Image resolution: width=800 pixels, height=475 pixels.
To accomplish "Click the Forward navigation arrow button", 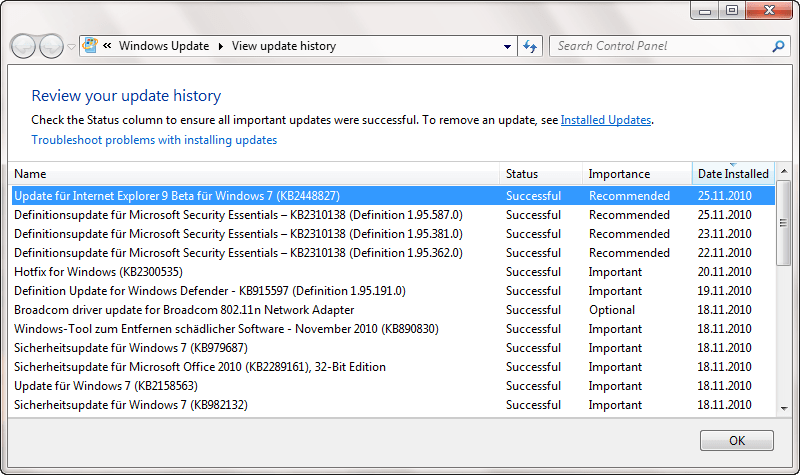I will [x=50, y=46].
